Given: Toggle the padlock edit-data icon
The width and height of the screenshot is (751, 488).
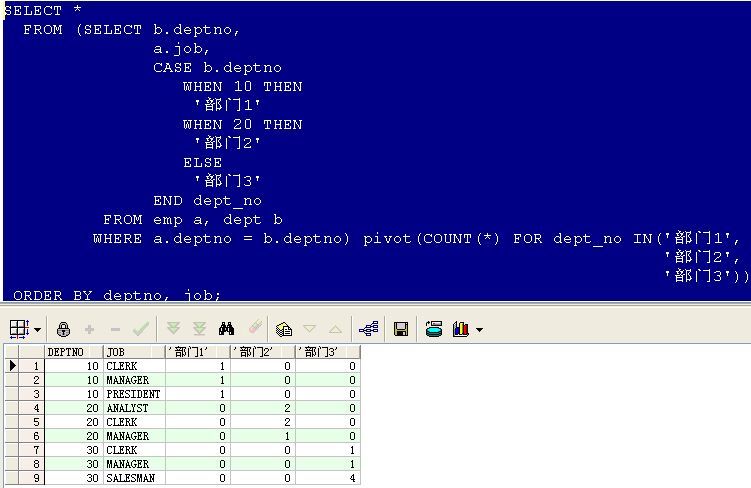Looking at the screenshot, I should coord(63,329).
